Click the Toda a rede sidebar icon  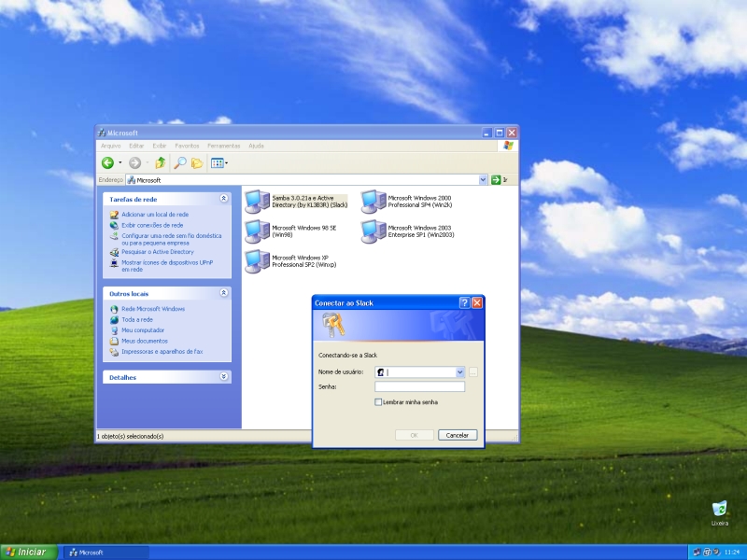click(x=114, y=319)
